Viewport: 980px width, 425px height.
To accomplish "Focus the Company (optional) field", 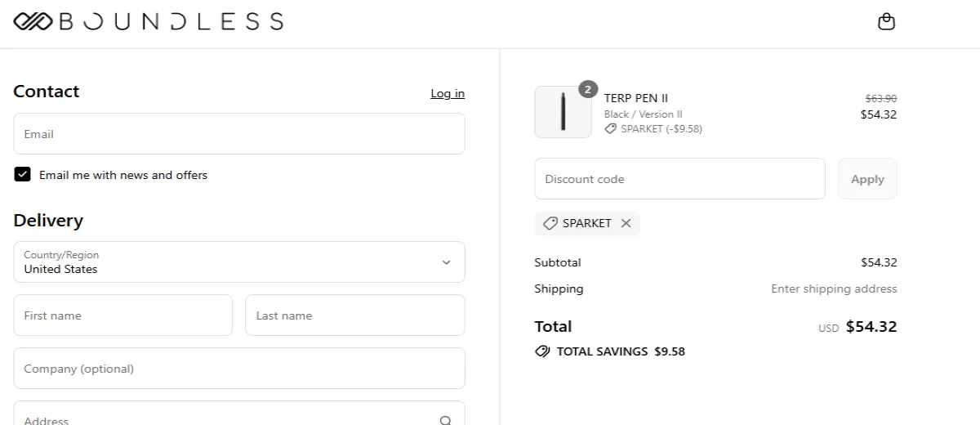I will 239,369.
